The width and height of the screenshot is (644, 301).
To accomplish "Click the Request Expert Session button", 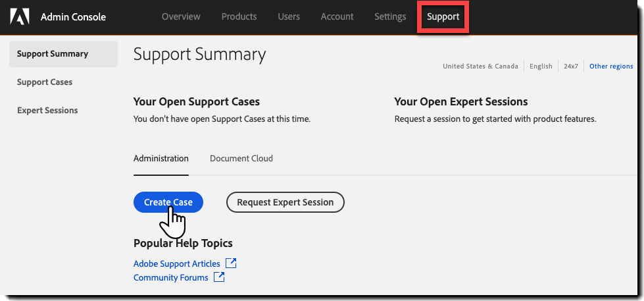I will click(x=285, y=202).
